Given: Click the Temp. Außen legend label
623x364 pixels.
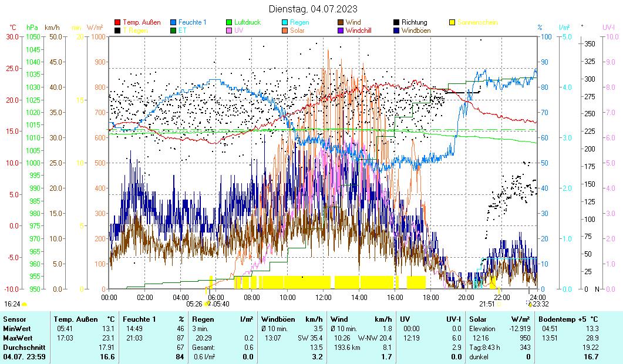Looking at the screenshot, I should coord(142,23).
